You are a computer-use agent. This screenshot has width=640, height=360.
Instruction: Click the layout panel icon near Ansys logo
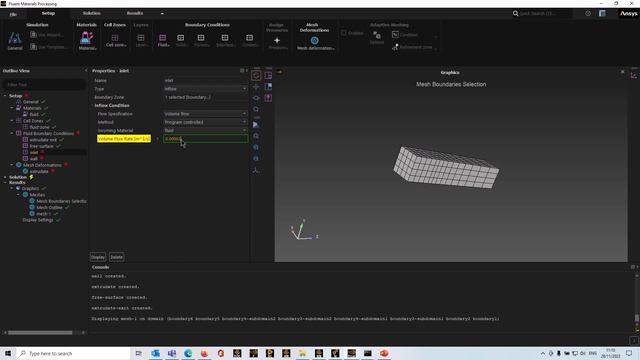[x=602, y=13]
